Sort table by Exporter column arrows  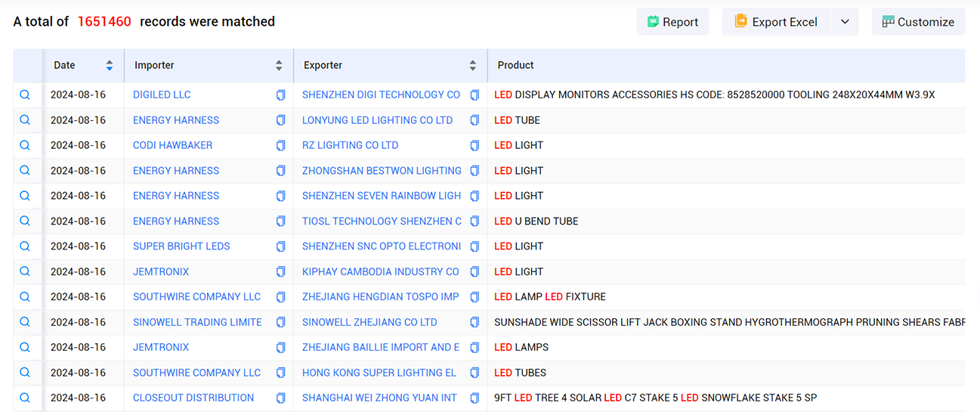(473, 66)
